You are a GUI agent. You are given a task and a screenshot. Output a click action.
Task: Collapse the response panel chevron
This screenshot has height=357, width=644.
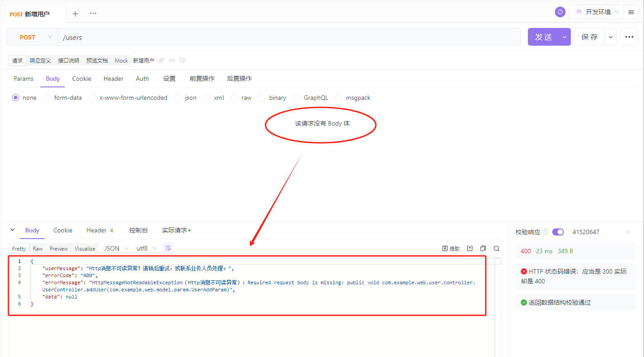[12, 230]
